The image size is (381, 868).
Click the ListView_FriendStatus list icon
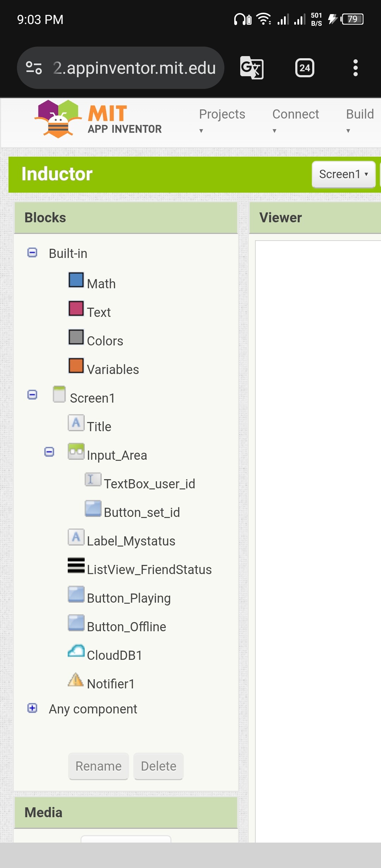[76, 566]
